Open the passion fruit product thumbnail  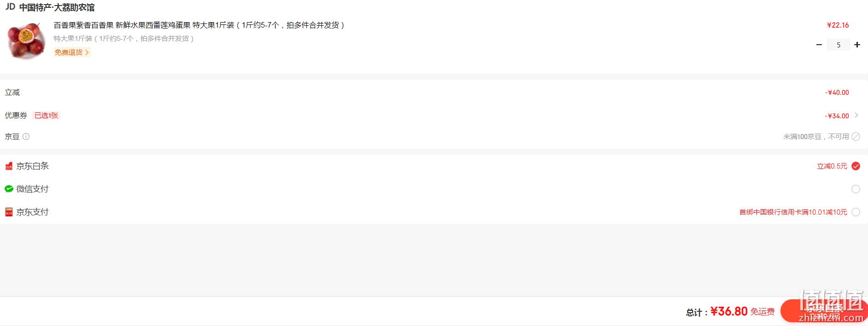coord(26,40)
